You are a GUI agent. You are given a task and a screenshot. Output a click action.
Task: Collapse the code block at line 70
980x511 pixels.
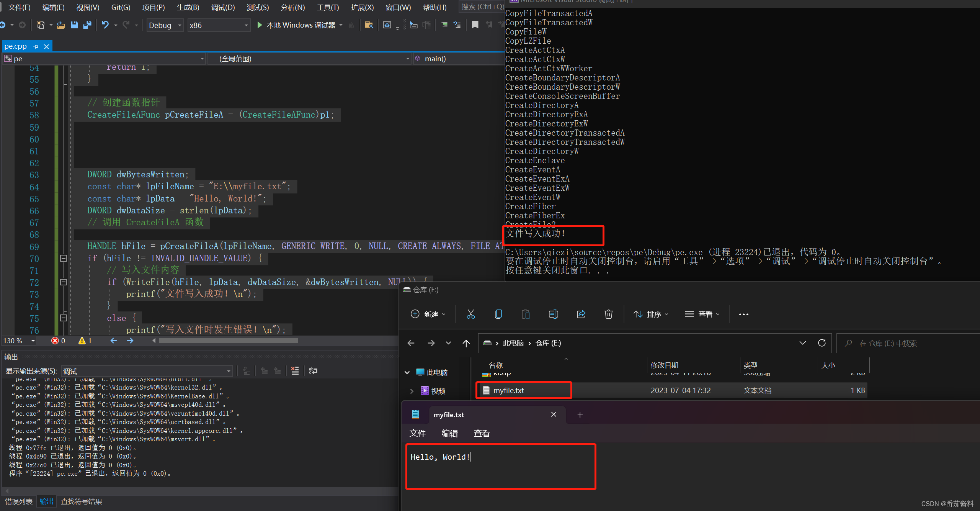click(x=64, y=258)
